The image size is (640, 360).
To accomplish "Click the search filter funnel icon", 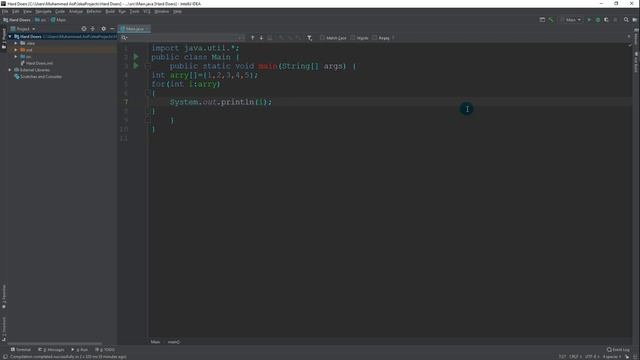I will click(310, 38).
